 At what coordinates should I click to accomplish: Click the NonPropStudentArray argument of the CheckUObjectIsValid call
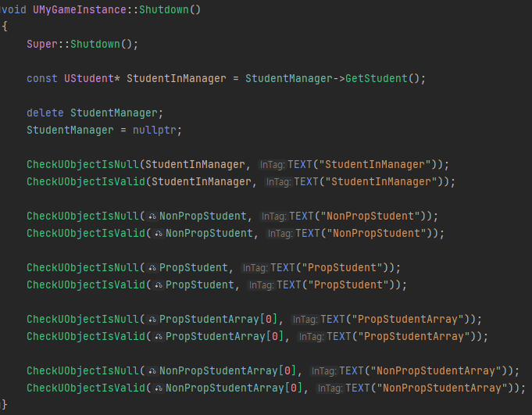click(x=225, y=388)
